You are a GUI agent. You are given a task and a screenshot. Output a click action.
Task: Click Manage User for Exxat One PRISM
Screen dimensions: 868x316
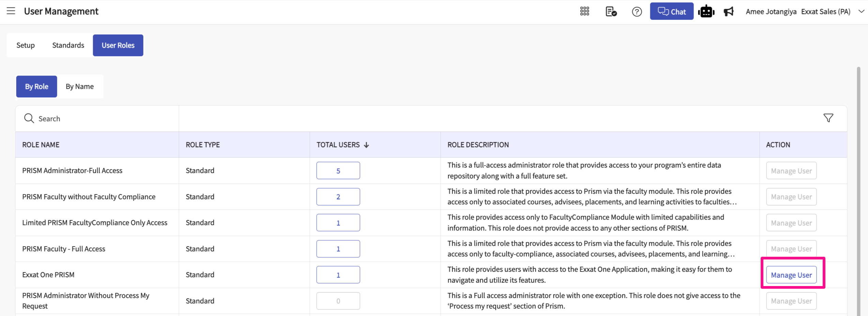(x=791, y=275)
